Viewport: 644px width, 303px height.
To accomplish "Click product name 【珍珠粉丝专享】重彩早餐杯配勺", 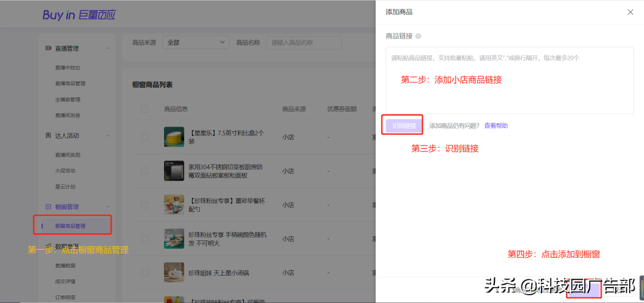I will tap(227, 205).
